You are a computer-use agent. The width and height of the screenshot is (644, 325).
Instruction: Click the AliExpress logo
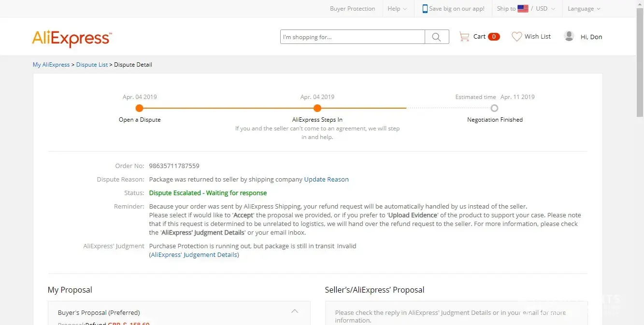(x=72, y=38)
